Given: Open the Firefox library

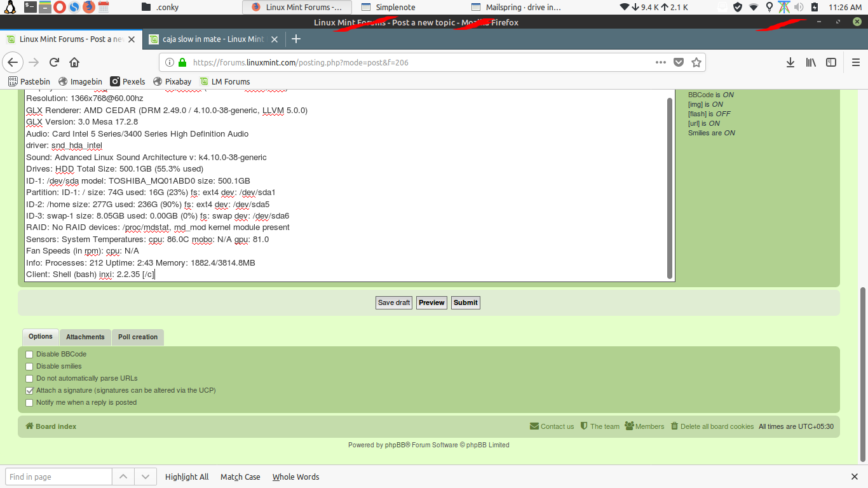Looking at the screenshot, I should pos(811,62).
